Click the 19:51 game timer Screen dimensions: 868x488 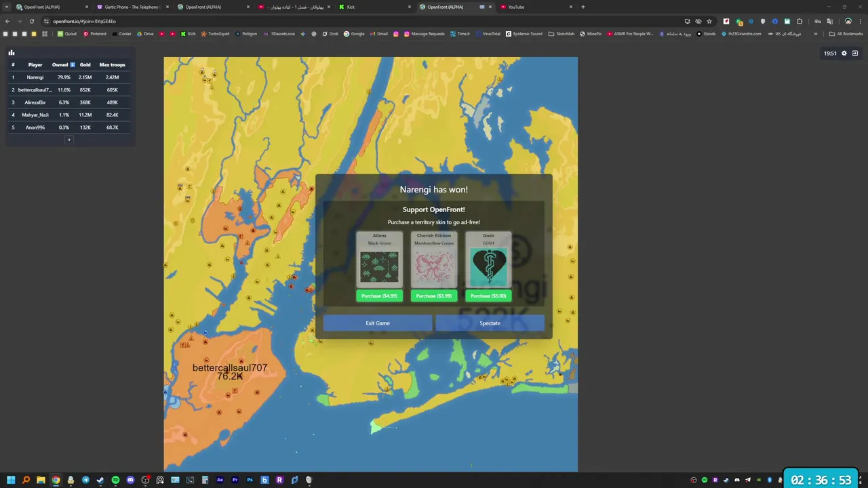point(830,53)
